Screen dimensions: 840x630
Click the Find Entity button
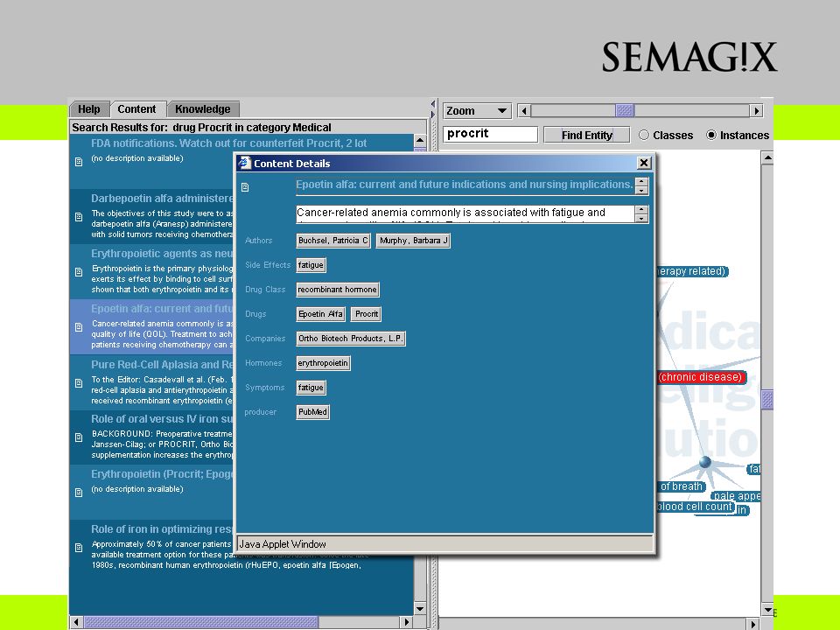[x=586, y=135]
